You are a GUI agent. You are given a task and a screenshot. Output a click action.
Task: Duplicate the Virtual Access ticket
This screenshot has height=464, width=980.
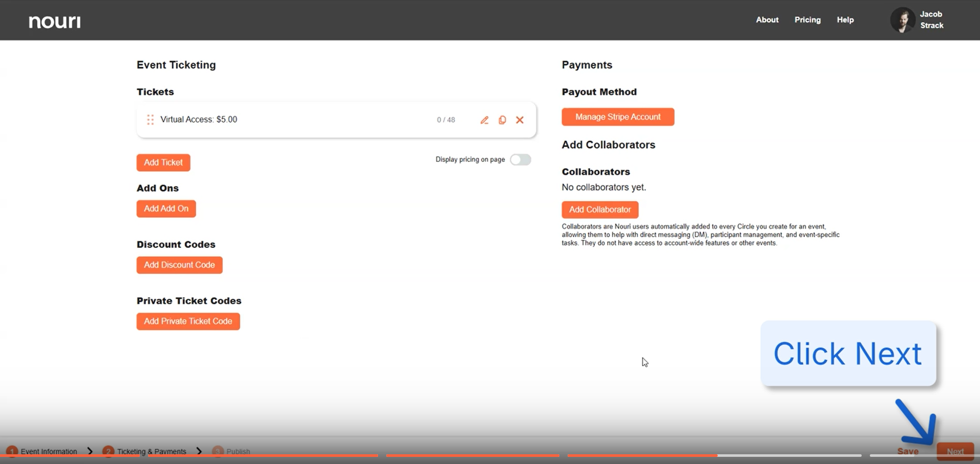click(x=502, y=120)
